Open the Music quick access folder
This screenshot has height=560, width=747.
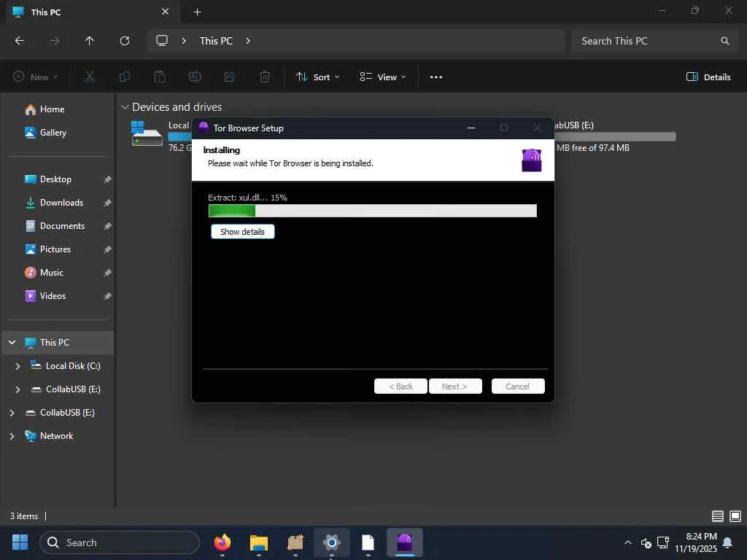pyautogui.click(x=52, y=273)
